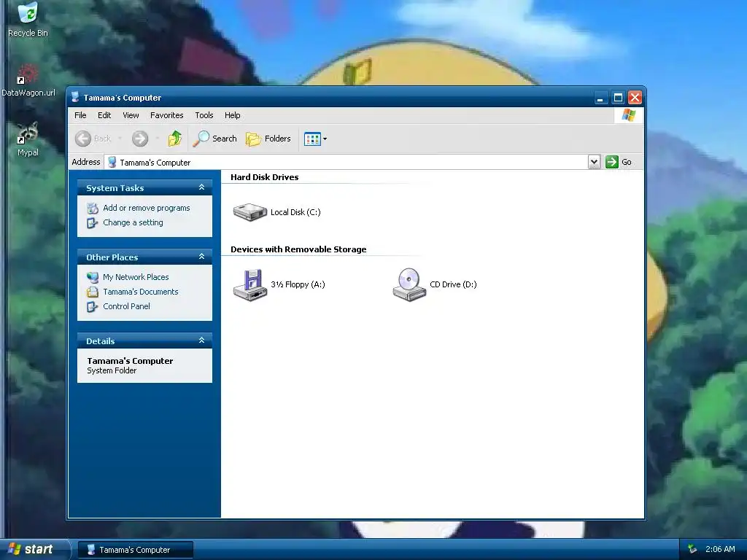Open Forward history dropdown arrow
The width and height of the screenshot is (747, 560).
(x=158, y=139)
